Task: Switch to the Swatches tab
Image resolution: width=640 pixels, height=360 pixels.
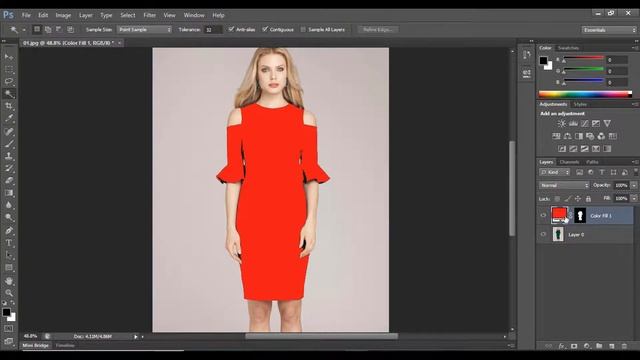Action: [568, 48]
